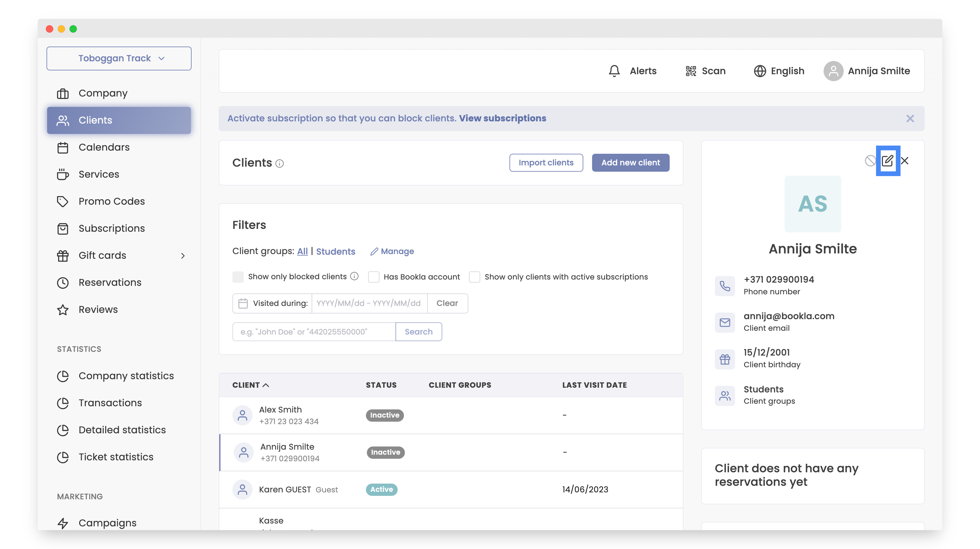Dismiss the subscription activation banner
Viewport: 980px width, 549px height.
pos(910,119)
